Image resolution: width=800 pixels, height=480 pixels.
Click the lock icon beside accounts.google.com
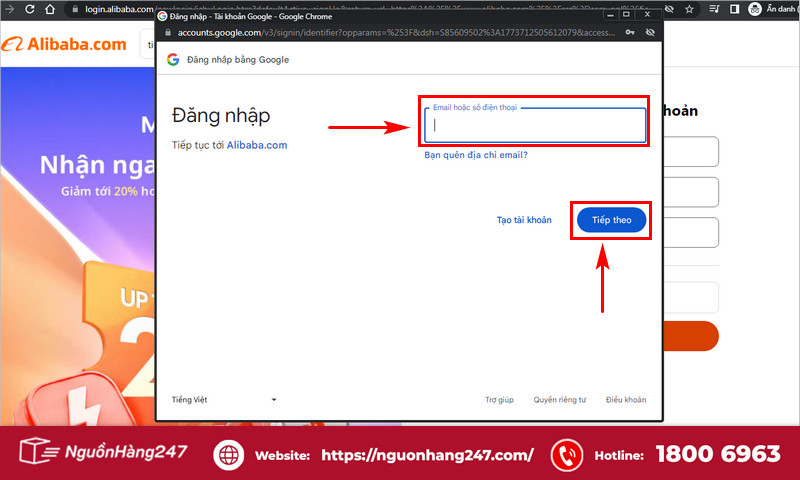tap(168, 32)
